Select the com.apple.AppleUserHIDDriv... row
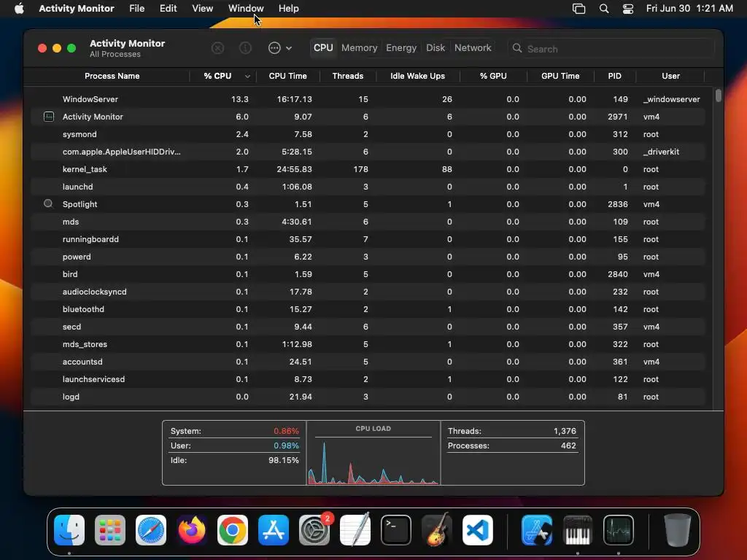 tap(368, 152)
